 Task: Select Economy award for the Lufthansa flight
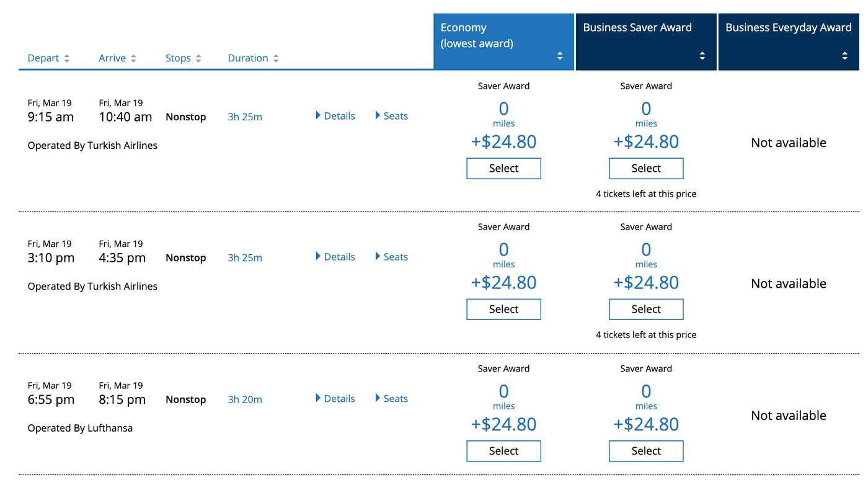[x=503, y=451]
